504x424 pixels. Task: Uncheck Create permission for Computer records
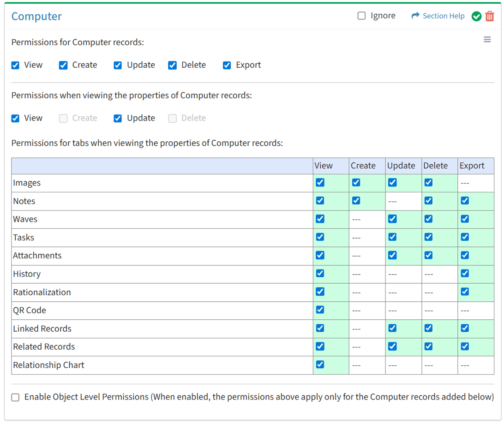[x=63, y=65]
